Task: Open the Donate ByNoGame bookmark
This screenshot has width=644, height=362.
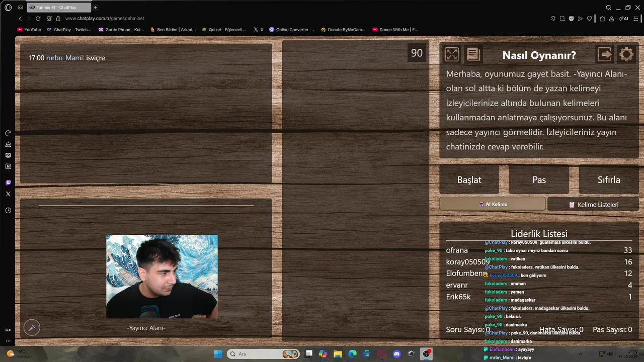Action: 343,30
